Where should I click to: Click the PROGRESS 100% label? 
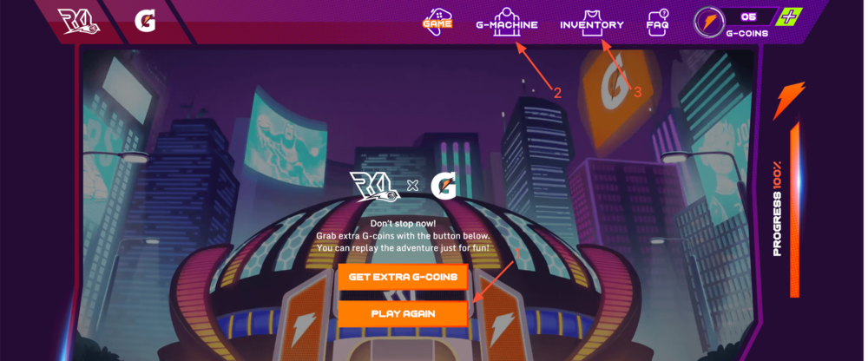click(x=778, y=208)
